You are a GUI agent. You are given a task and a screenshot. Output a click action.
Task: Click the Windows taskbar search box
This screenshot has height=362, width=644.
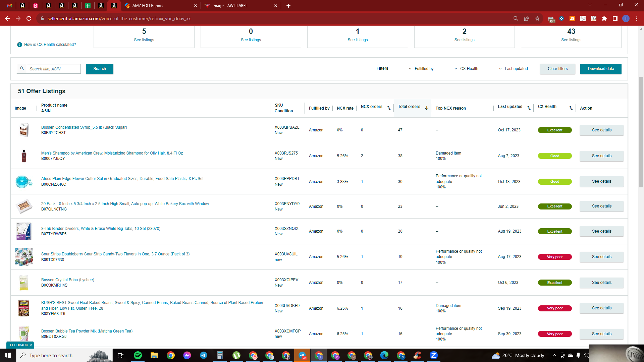(x=64, y=355)
